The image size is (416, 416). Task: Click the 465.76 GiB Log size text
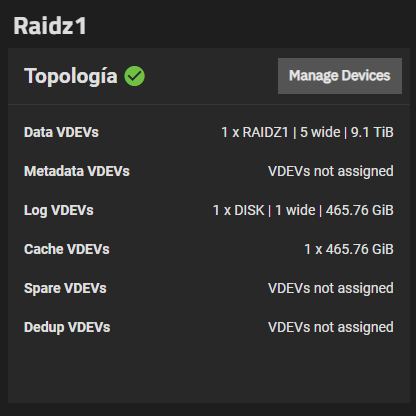pos(360,210)
